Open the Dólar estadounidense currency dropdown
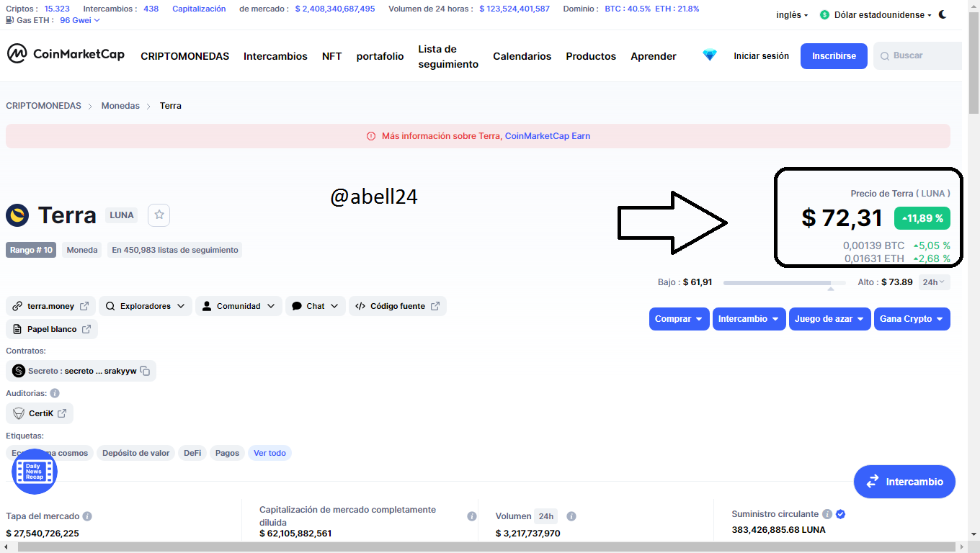980x553 pixels. 883,14
